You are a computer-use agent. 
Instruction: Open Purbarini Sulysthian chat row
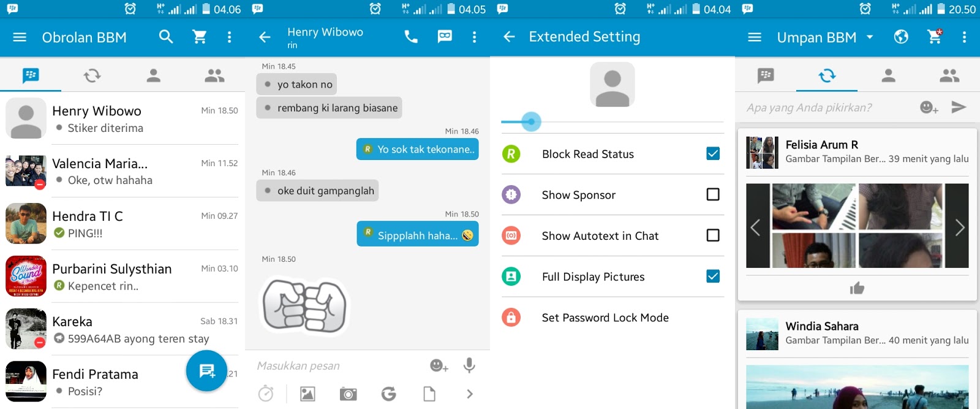(123, 277)
